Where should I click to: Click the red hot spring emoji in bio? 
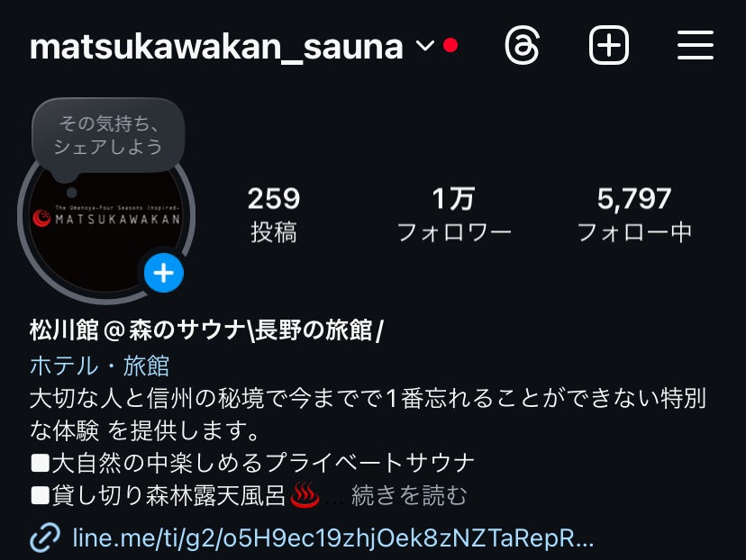305,495
